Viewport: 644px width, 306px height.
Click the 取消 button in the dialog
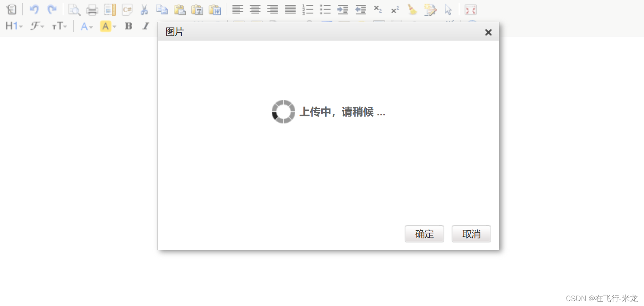coord(471,234)
